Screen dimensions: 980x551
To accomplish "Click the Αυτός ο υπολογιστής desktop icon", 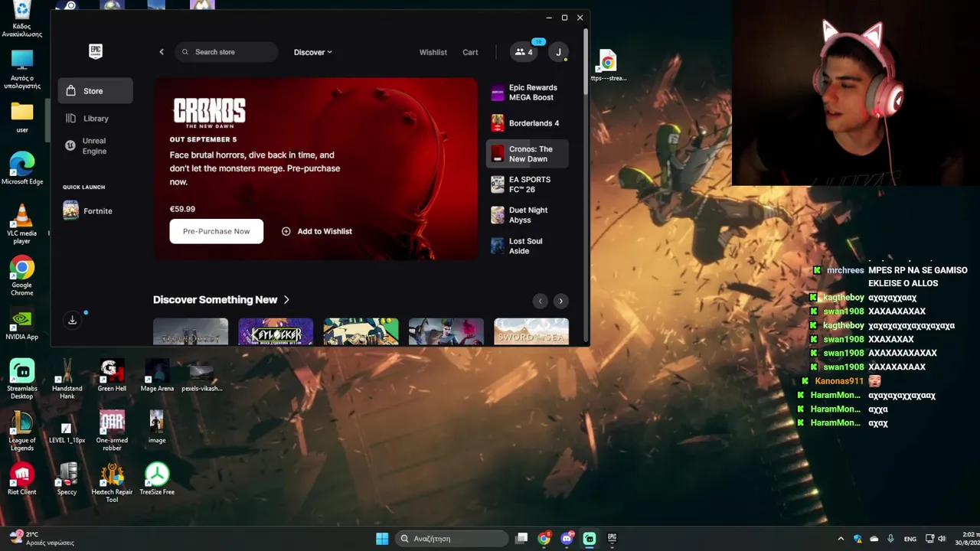I will [x=22, y=69].
